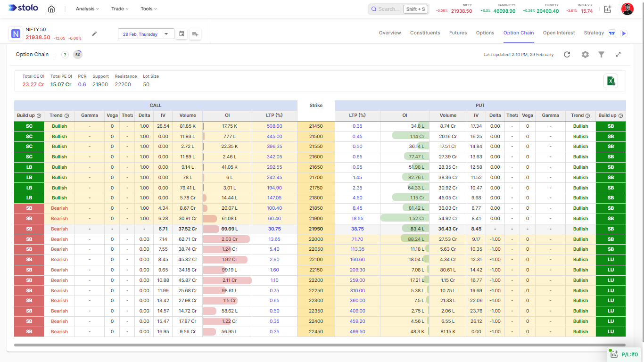Click the 2.11 Cr call OI bar
644x362 pixels.
(x=227, y=280)
